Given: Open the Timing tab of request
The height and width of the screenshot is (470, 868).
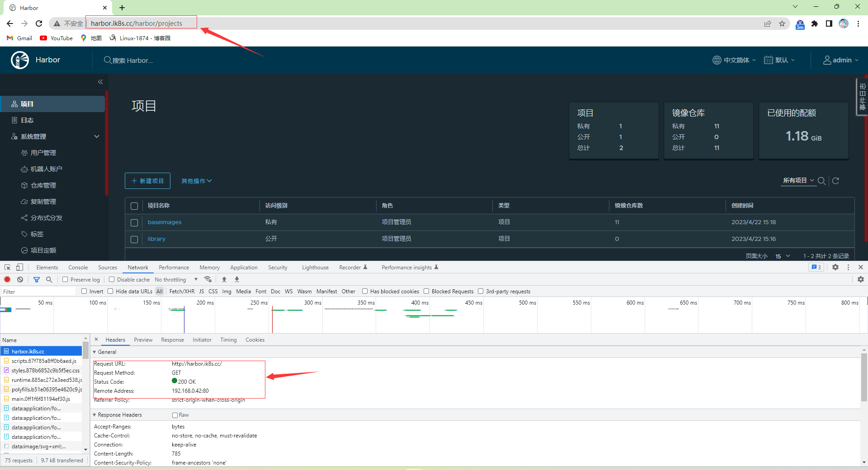Looking at the screenshot, I should tap(228, 339).
